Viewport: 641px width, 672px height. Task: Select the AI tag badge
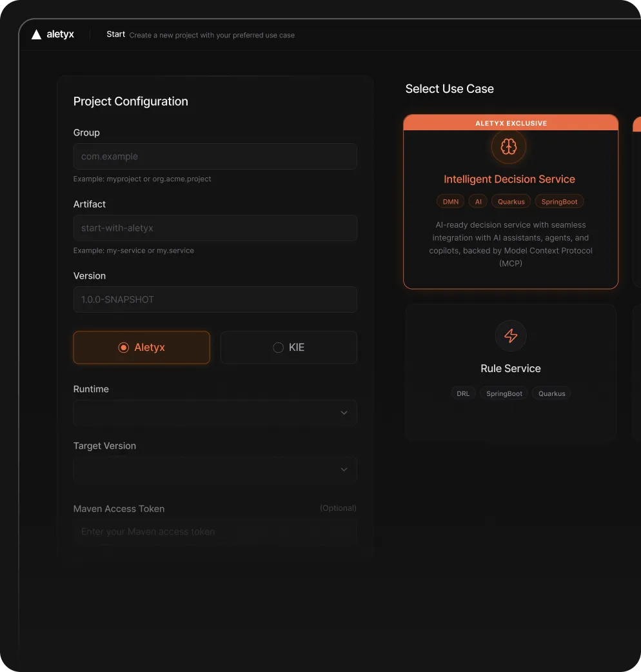(477, 201)
